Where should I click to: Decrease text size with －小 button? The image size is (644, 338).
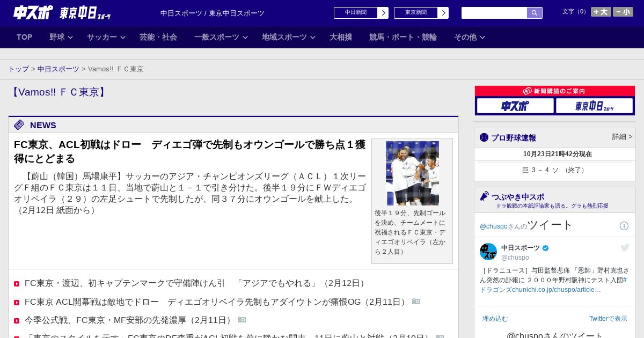tap(623, 12)
